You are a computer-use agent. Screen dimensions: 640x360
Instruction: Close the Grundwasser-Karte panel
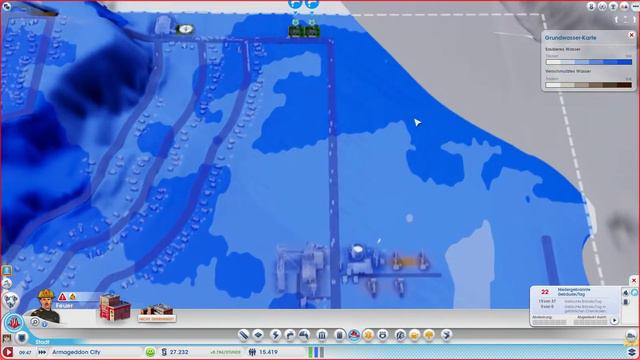coord(631,35)
